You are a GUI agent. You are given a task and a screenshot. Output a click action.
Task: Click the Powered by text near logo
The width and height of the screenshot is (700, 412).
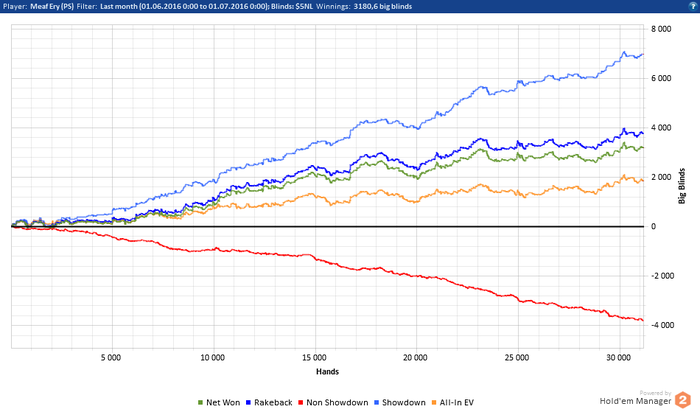tap(655, 393)
